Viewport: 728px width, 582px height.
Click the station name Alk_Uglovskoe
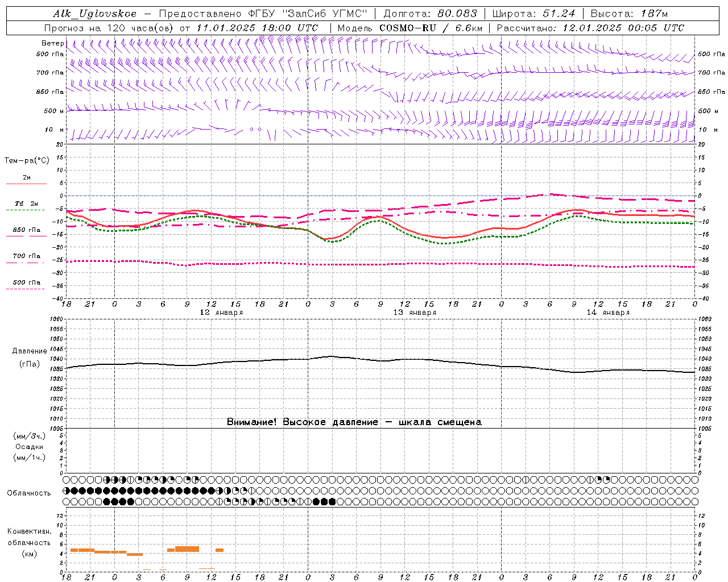(95, 14)
